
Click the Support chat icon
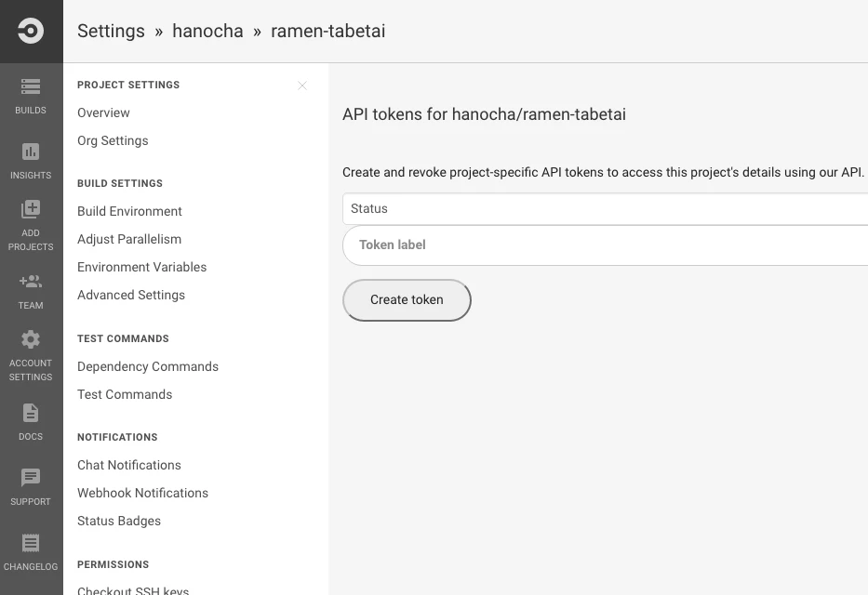pyautogui.click(x=31, y=477)
